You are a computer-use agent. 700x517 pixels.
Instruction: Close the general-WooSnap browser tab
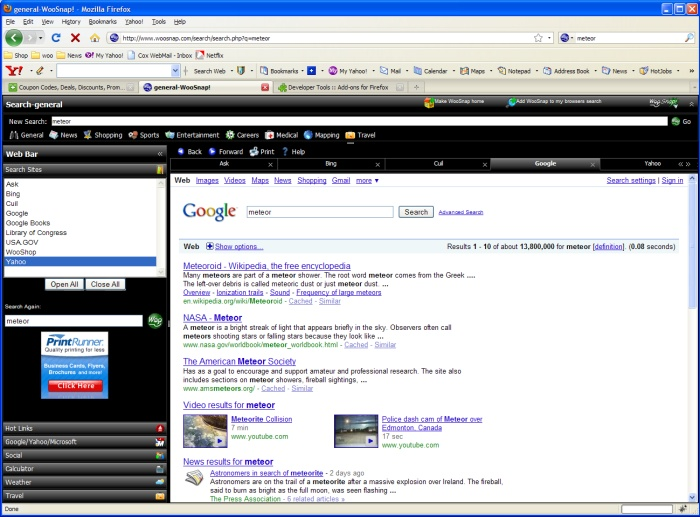265,88
